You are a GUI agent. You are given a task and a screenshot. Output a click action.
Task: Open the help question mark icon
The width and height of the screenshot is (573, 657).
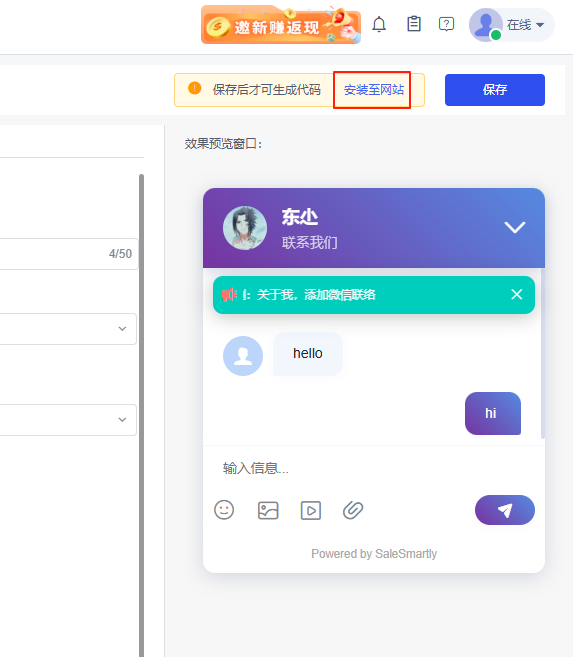[446, 24]
